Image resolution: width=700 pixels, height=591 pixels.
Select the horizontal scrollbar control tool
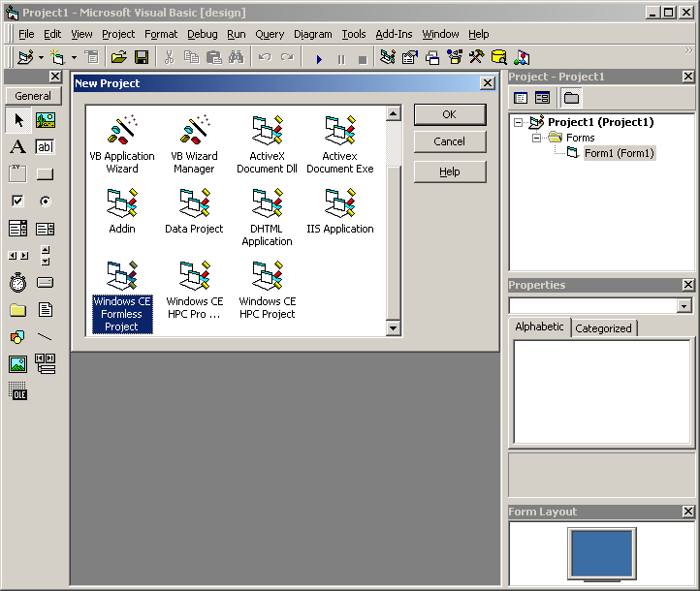point(18,256)
